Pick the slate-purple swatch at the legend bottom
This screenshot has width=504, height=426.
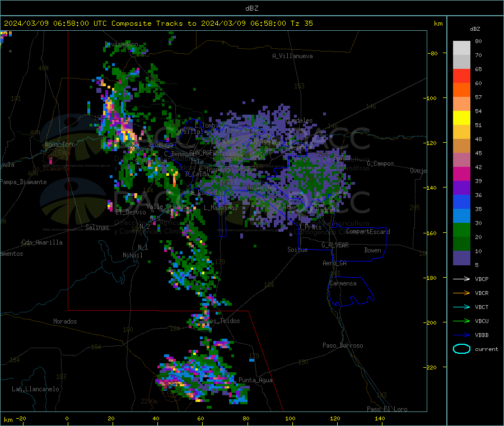point(461,258)
